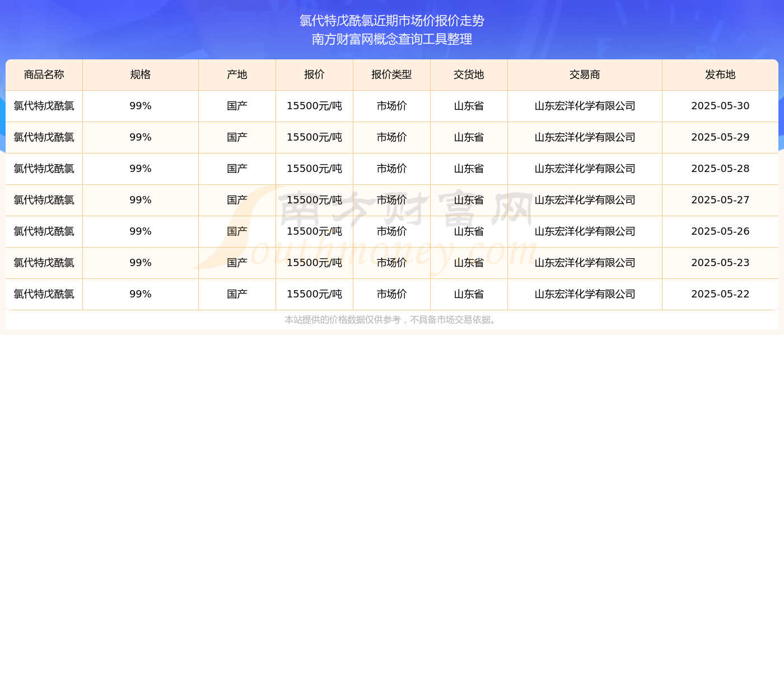Click the 99% spec in the 2025-05-23 row
Screen dimensions: 784x675
pyautogui.click(x=141, y=263)
